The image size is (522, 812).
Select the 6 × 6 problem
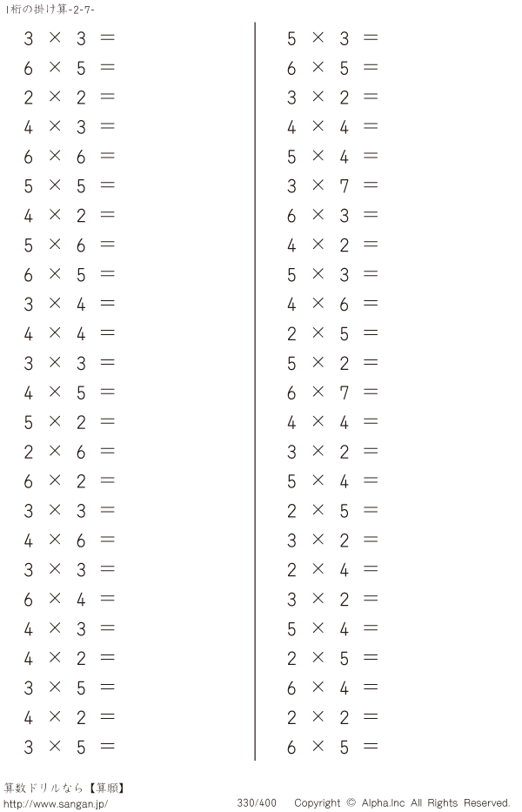[70, 157]
